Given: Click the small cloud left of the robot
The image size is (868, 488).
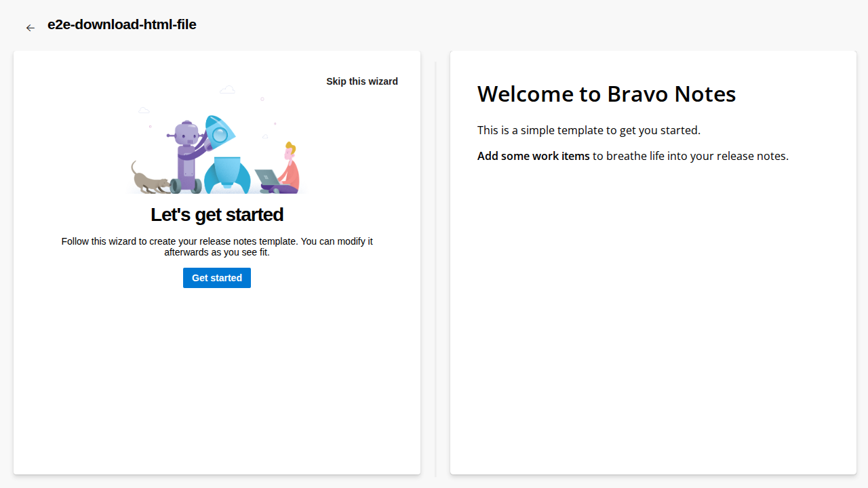Looking at the screenshot, I should [x=144, y=110].
